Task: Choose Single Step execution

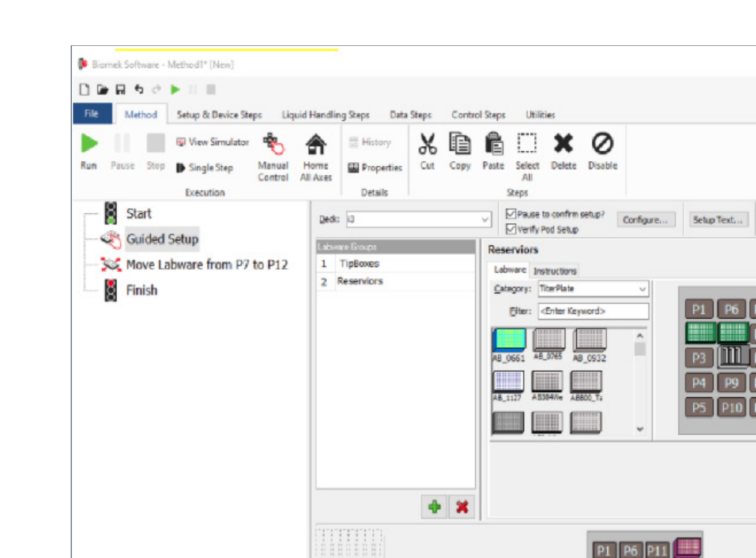Action: [204, 167]
